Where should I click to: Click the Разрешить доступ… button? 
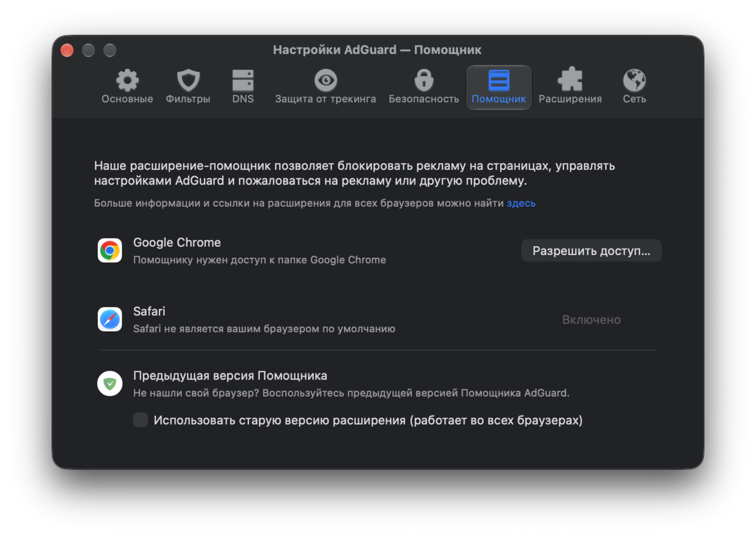point(591,251)
